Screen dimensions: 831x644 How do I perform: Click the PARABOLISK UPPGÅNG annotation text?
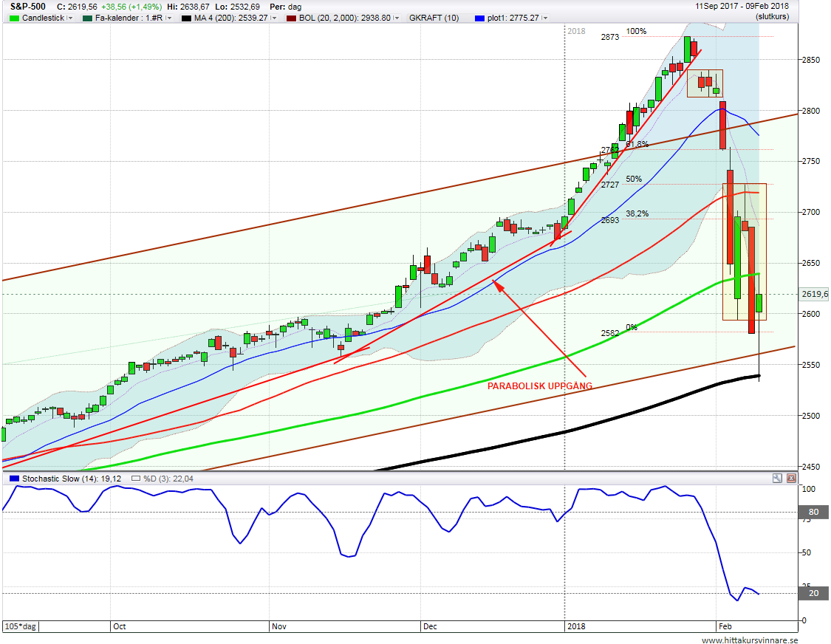pyautogui.click(x=540, y=386)
